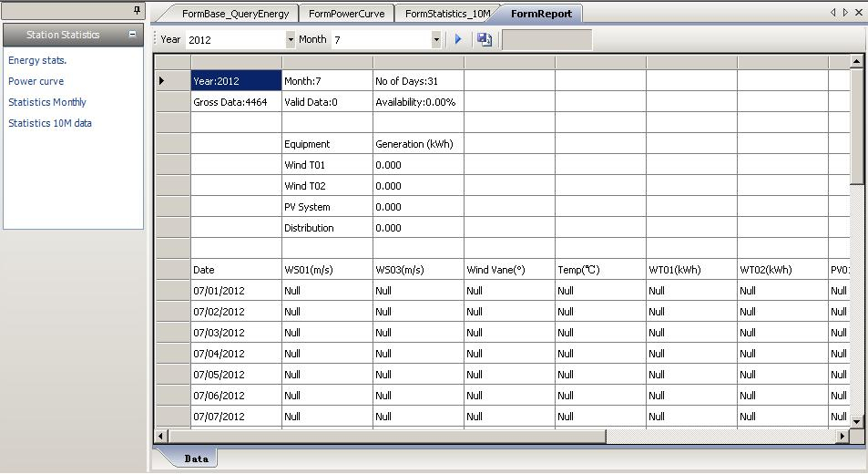Screen dimensions: 868x474
Task: Click the vertical scrollbar down arrow
Action: tap(856, 420)
